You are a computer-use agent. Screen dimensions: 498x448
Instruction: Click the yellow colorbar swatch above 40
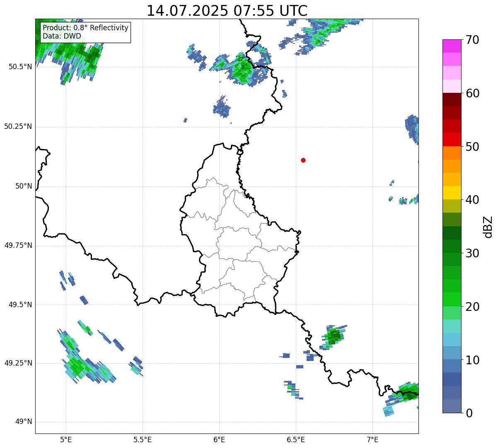click(452, 193)
